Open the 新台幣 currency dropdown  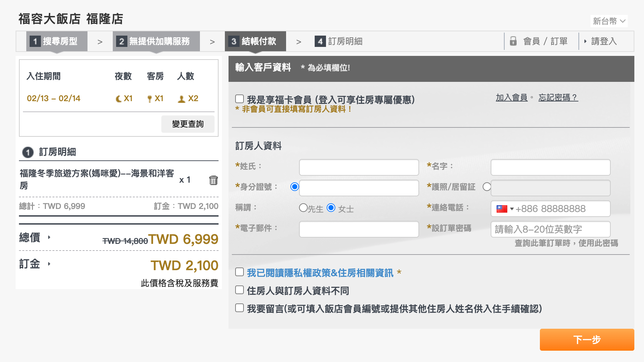point(609,21)
